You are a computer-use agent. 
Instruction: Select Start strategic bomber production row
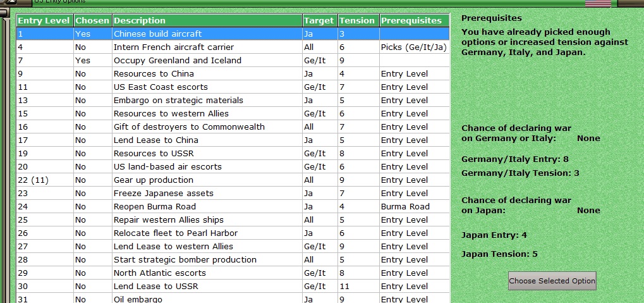coord(233,260)
